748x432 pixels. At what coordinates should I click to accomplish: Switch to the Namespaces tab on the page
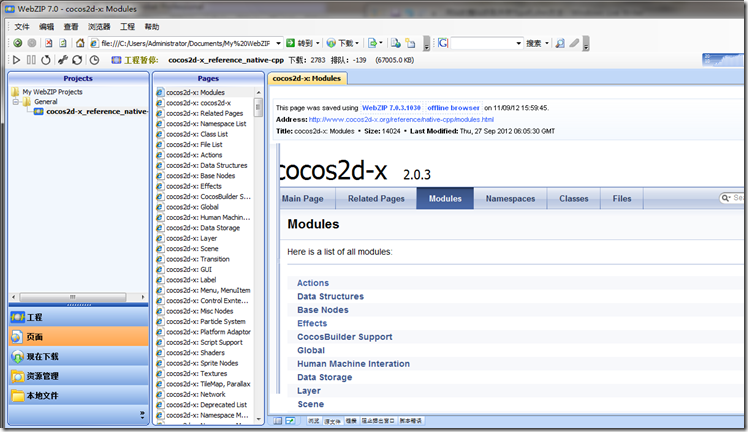pos(510,198)
